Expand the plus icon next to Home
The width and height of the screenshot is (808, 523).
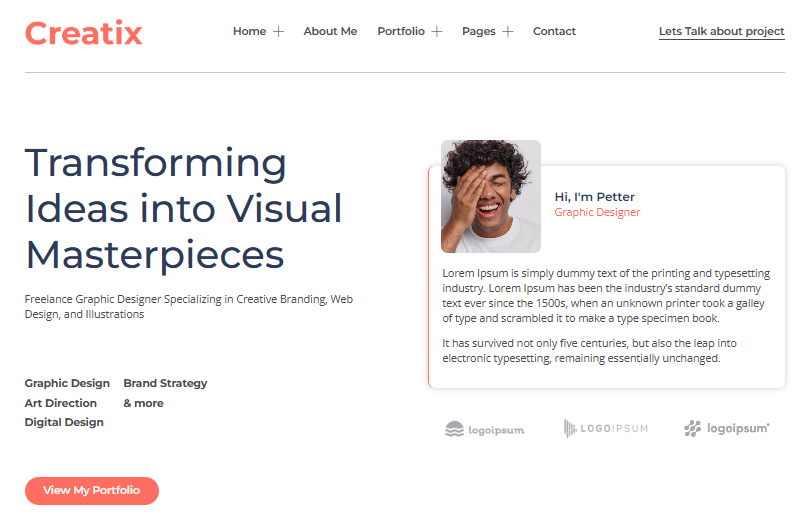click(x=278, y=32)
